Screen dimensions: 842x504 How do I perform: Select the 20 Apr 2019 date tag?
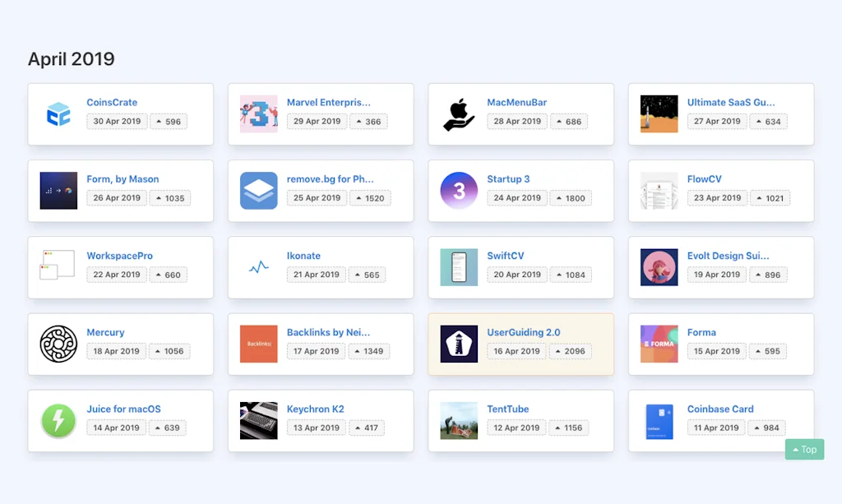pyautogui.click(x=517, y=275)
